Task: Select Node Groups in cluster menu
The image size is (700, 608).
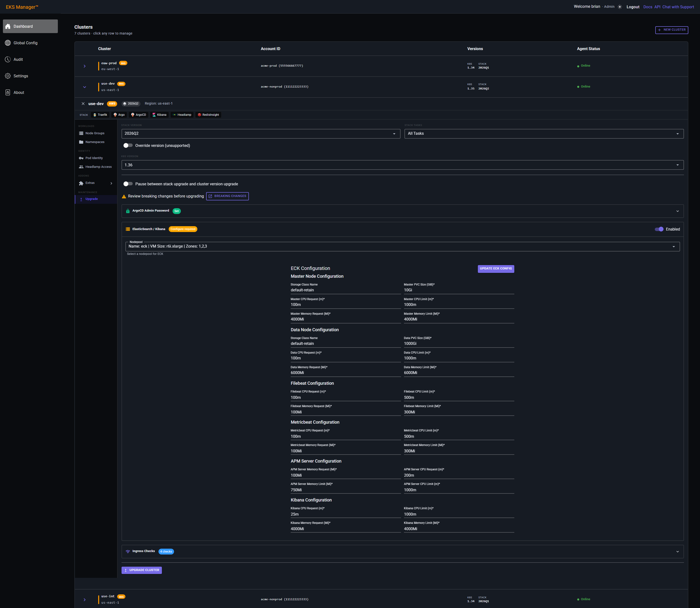Action: tap(96, 133)
